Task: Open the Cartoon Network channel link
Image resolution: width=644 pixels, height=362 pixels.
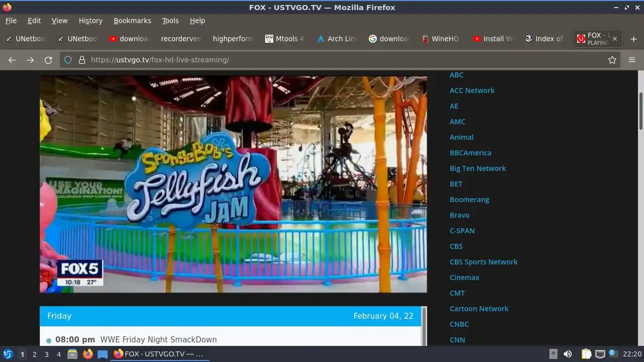Action: [479, 309]
